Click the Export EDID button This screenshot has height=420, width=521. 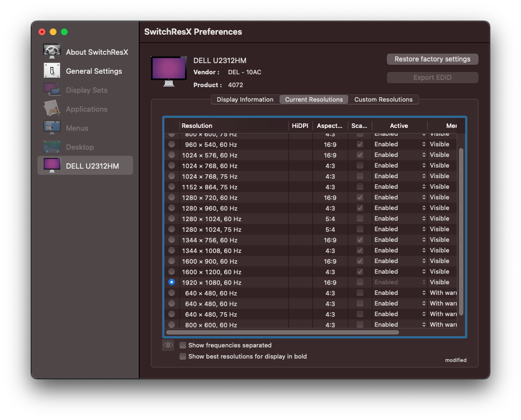[432, 78]
